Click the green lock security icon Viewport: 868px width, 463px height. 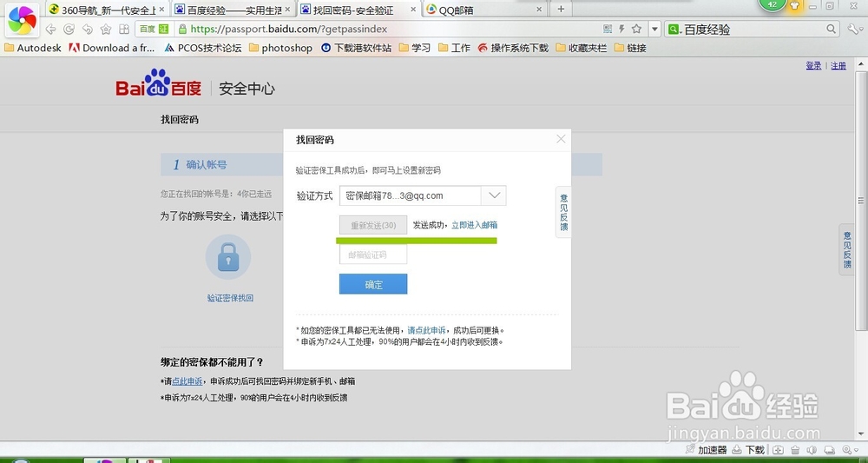pos(181,30)
